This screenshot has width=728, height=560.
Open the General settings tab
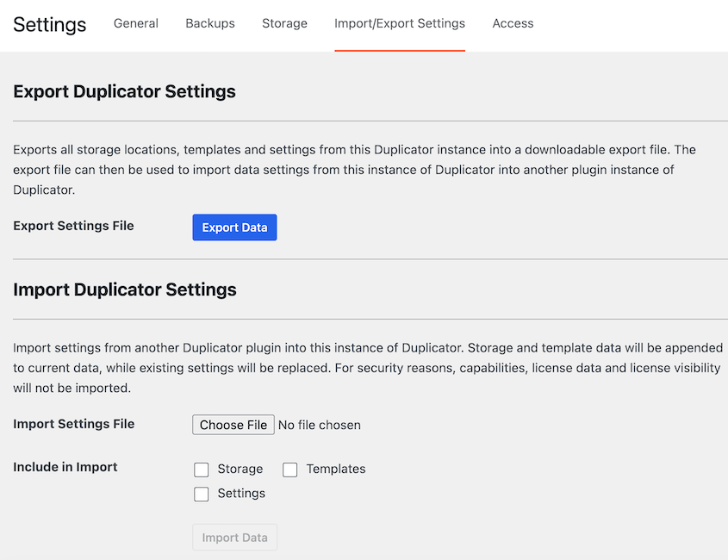(x=136, y=23)
